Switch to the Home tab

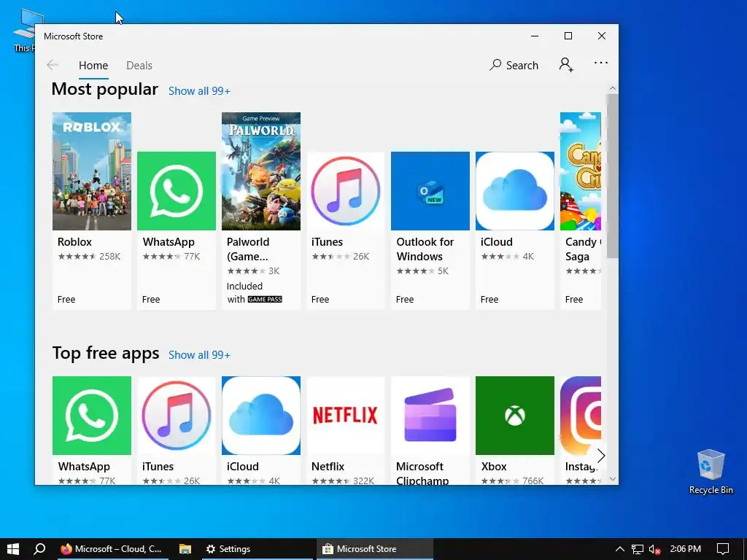(x=93, y=66)
